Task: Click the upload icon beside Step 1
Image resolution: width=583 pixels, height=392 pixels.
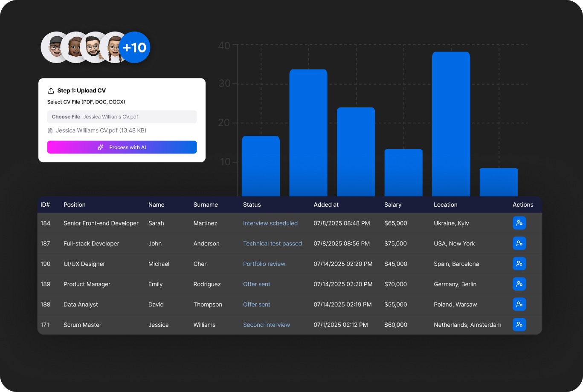Action: [x=51, y=91]
